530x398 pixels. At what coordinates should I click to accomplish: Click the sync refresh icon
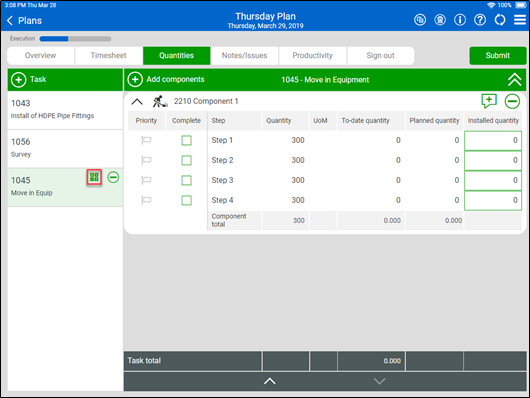[500, 20]
